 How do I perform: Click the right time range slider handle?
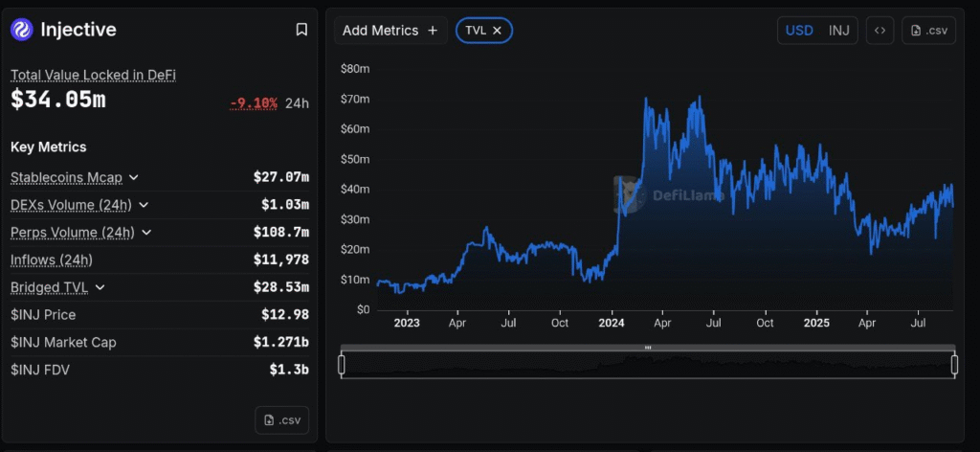[954, 365]
